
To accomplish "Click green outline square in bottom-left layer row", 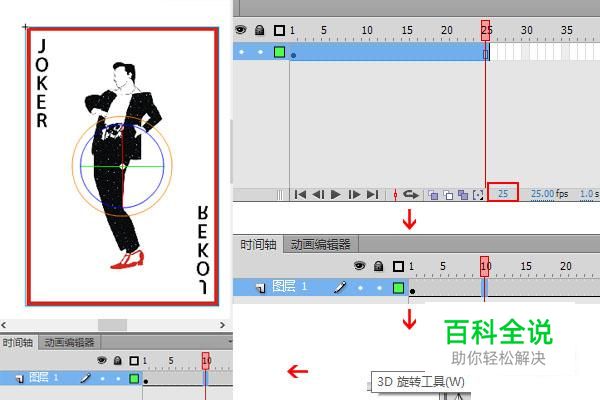I will point(134,378).
